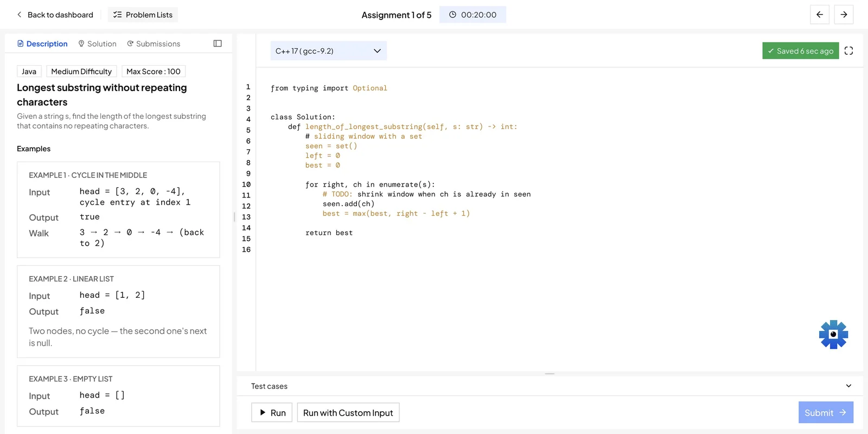Screen dimensions: 868x434
Task: Click the timer clock icon
Action: 452,15
